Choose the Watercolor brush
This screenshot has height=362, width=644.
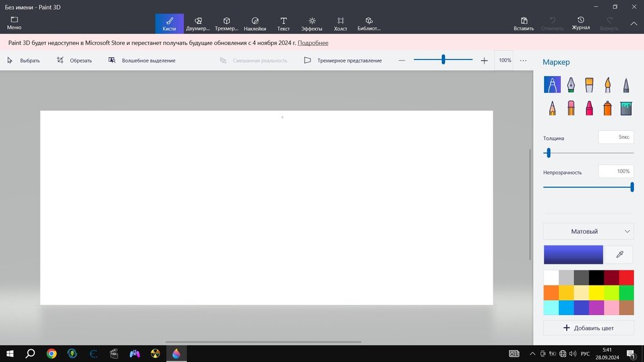(607, 85)
